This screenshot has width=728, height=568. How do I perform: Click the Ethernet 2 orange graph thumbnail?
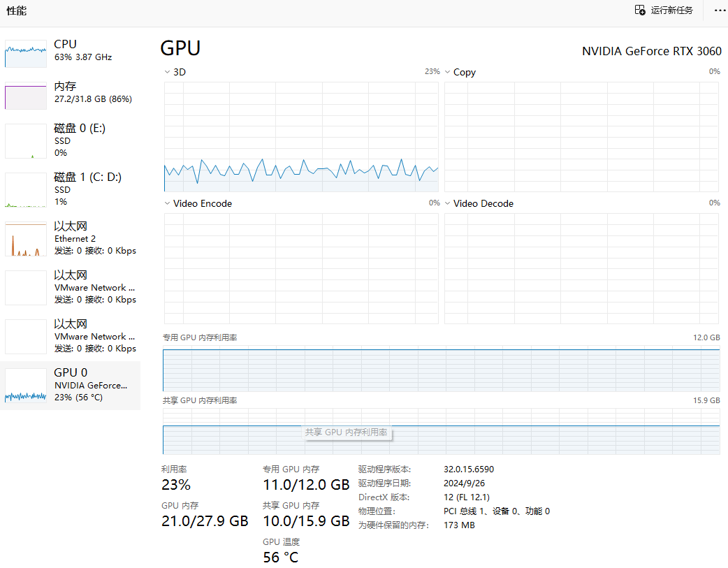tap(26, 239)
